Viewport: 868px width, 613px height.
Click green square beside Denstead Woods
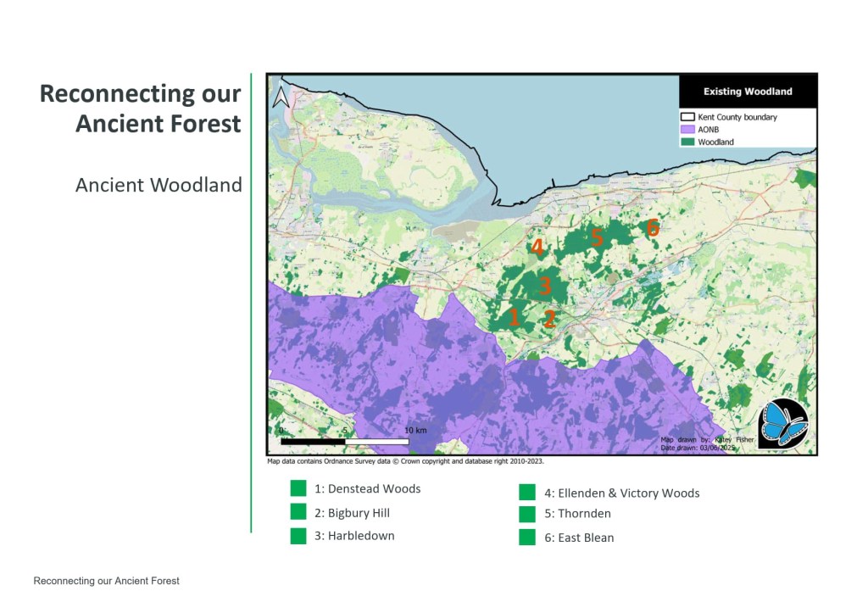click(x=298, y=488)
